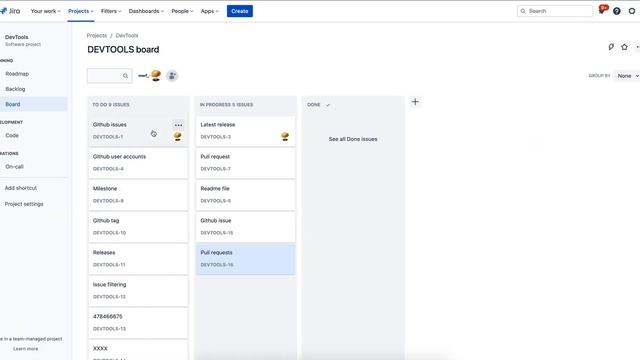
Task: Click Add shortcut in the sidebar
Action: (20, 188)
